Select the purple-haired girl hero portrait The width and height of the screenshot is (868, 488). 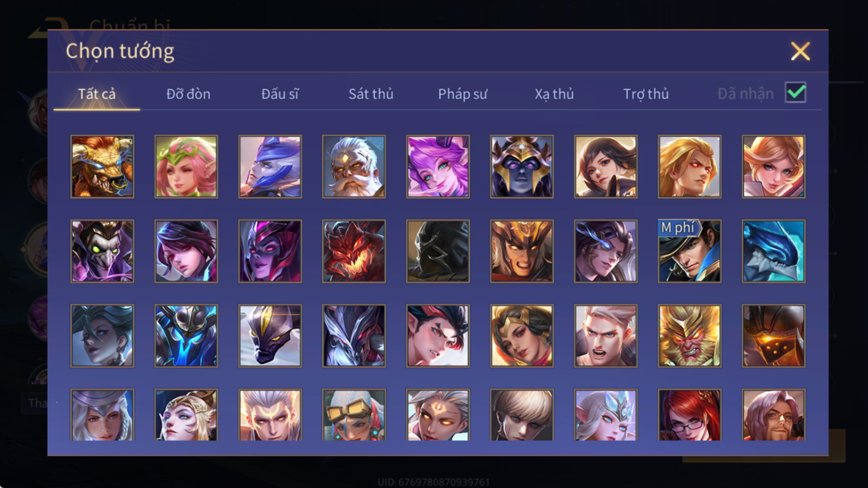tap(438, 166)
